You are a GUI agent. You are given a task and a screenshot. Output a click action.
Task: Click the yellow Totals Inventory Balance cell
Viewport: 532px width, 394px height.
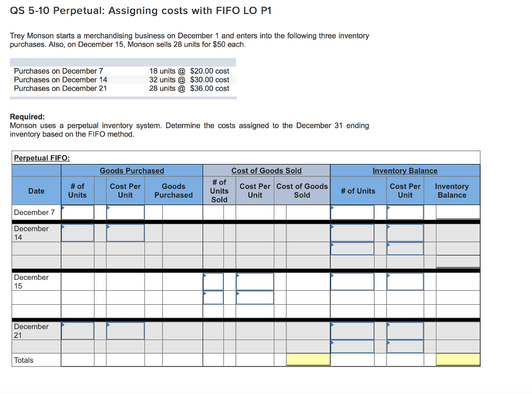[x=457, y=359]
